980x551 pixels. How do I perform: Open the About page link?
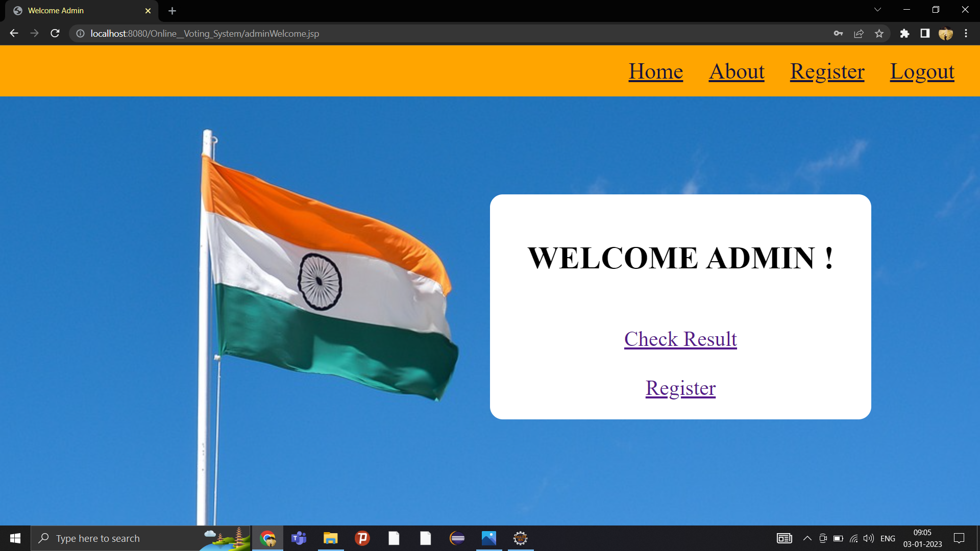point(737,71)
